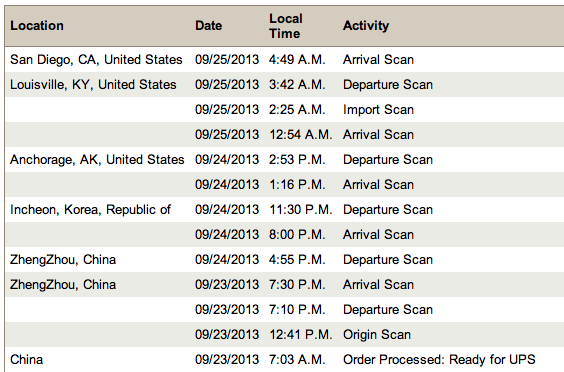Click the Local Time column header
This screenshot has width=564, height=372.
click(286, 26)
